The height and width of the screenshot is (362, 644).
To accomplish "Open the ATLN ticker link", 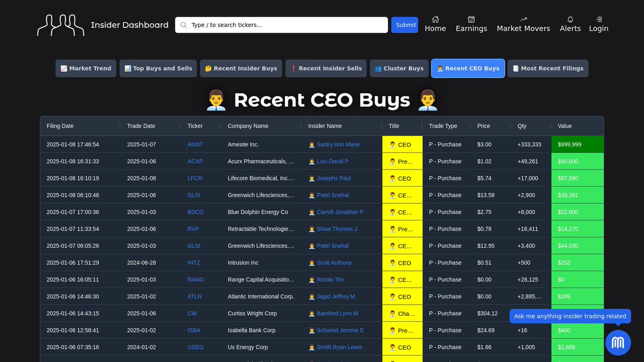I will [194, 297].
